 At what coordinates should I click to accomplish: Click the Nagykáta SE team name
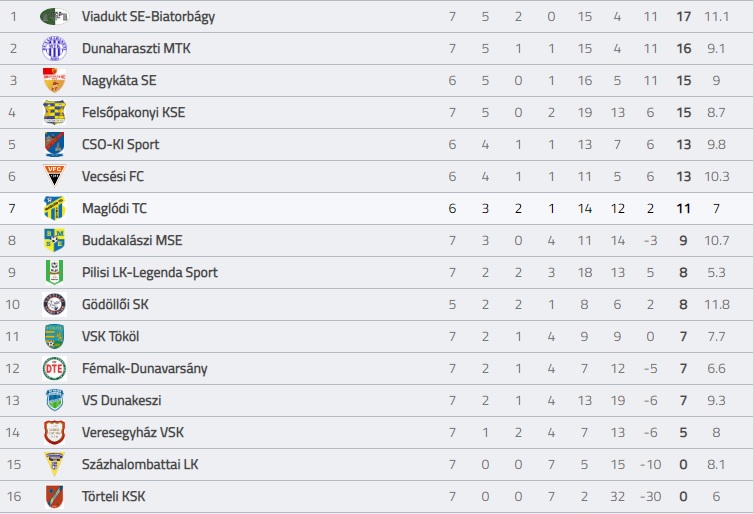click(119, 80)
